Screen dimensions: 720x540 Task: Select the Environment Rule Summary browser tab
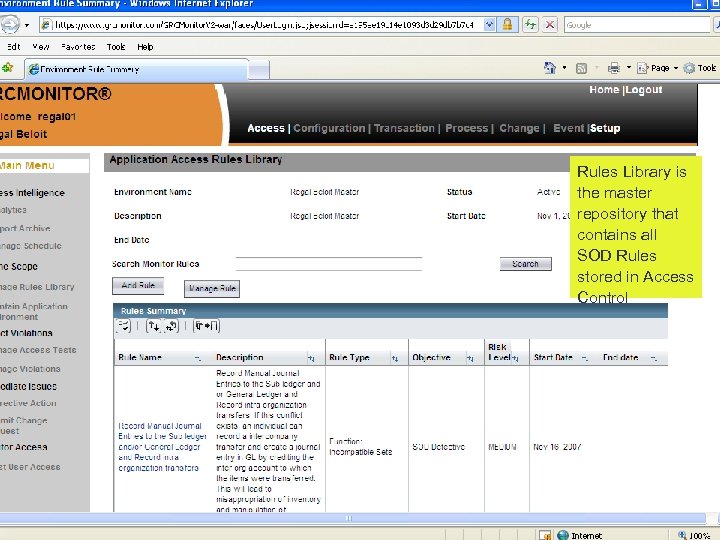pos(135,69)
